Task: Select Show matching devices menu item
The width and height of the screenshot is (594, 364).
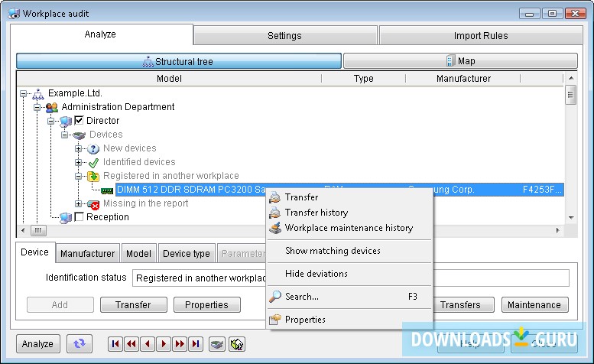Action: pyautogui.click(x=349, y=251)
